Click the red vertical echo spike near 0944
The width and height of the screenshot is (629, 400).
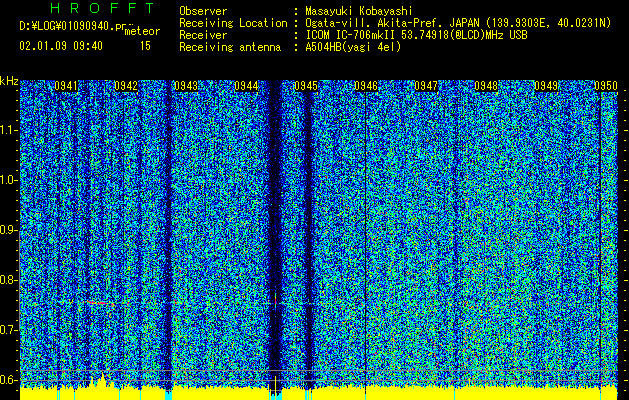pyautogui.click(x=275, y=300)
